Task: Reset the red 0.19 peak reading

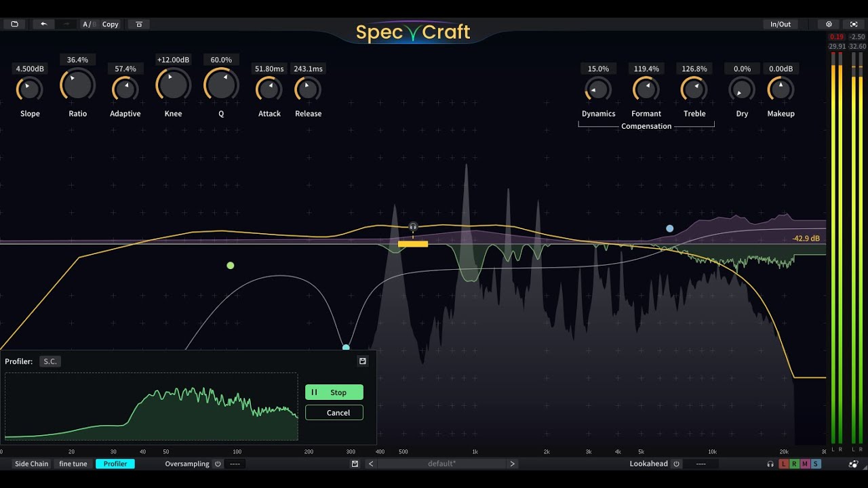Action: click(836, 37)
